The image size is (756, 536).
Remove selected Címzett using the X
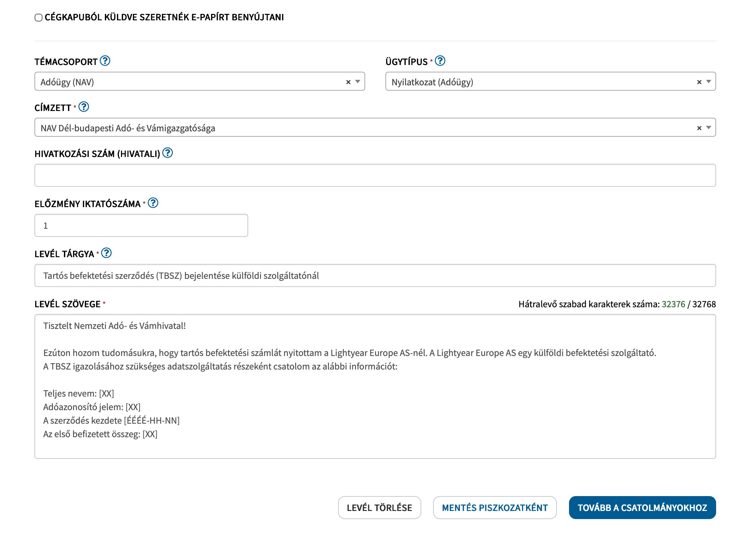tap(699, 128)
